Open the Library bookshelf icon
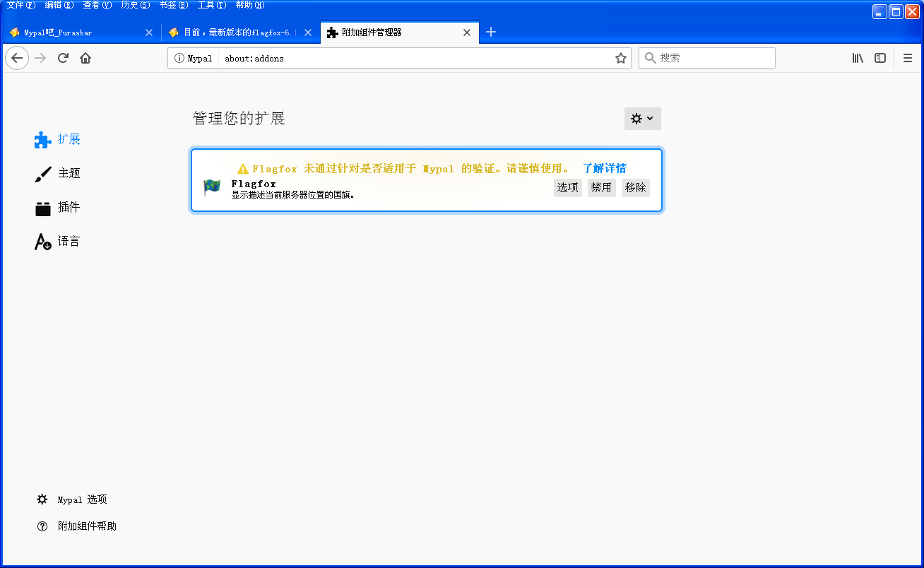This screenshot has width=924, height=568. point(858,58)
